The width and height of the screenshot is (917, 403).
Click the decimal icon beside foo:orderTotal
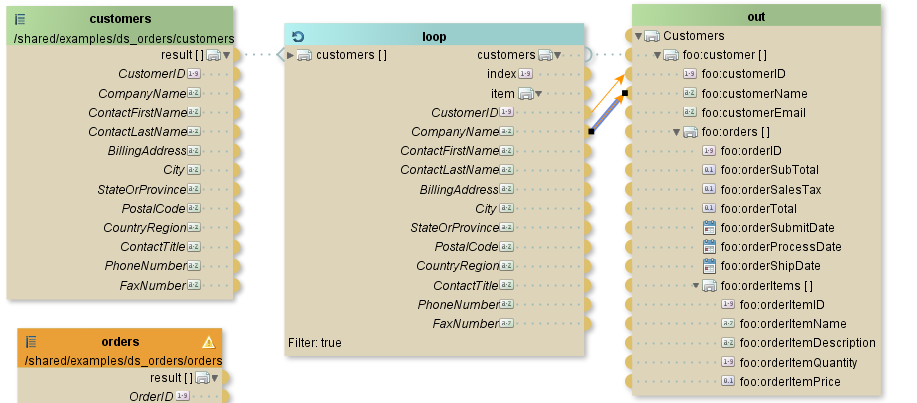(708, 208)
